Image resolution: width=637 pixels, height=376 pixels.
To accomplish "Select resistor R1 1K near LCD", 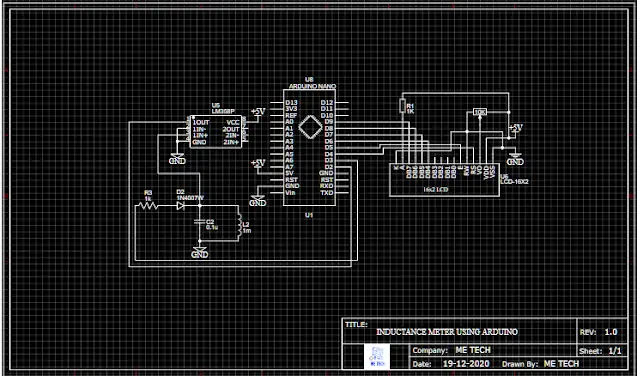I will click(x=402, y=105).
